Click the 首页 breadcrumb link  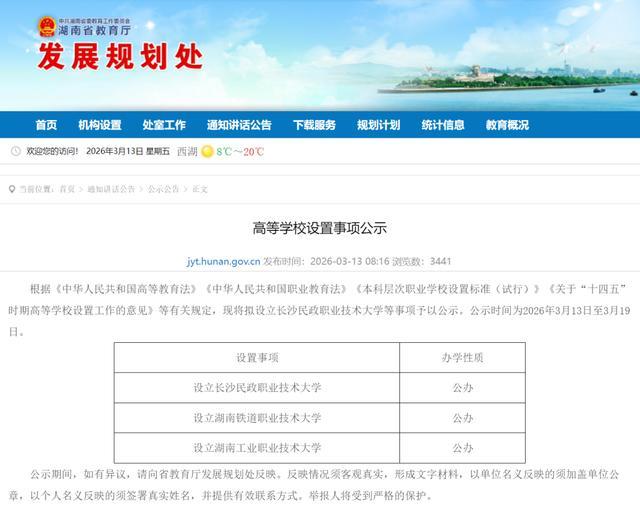point(67,189)
